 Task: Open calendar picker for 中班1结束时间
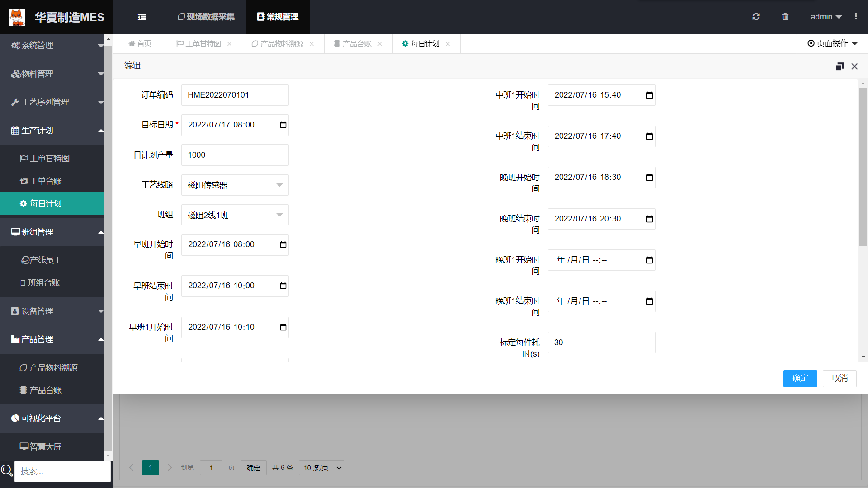pos(650,136)
